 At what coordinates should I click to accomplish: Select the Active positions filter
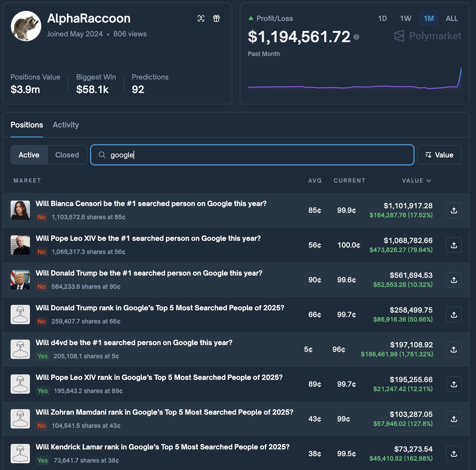(x=29, y=155)
